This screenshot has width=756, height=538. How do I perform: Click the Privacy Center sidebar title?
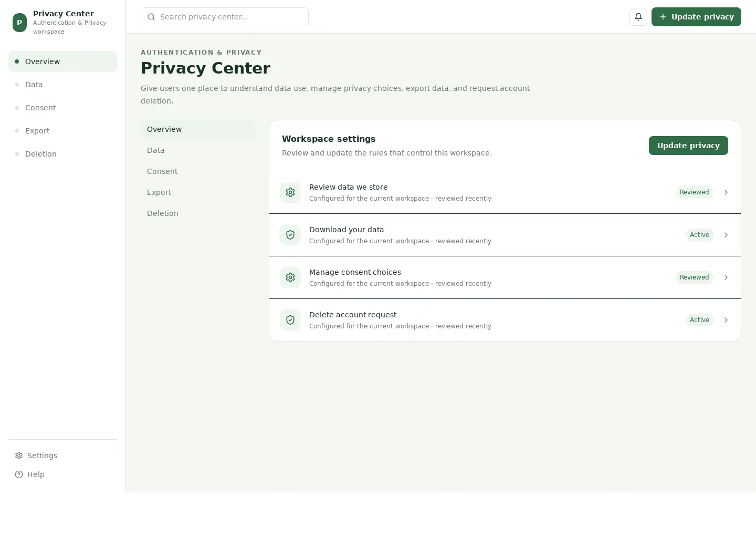click(x=64, y=14)
